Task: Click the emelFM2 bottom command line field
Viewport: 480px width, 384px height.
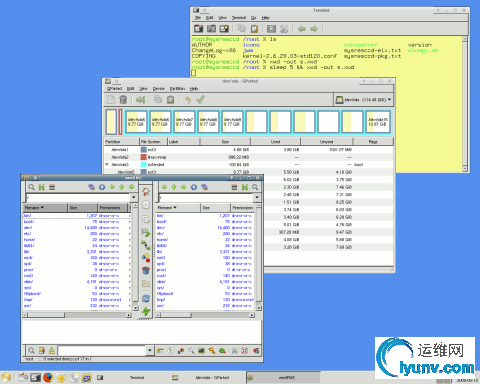Action: pos(102,350)
